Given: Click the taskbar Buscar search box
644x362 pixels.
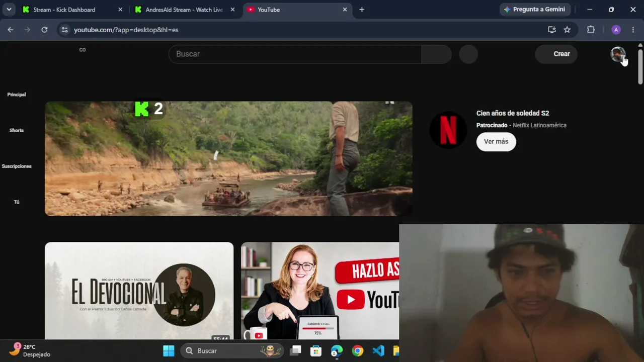Looking at the screenshot, I should coord(232,350).
